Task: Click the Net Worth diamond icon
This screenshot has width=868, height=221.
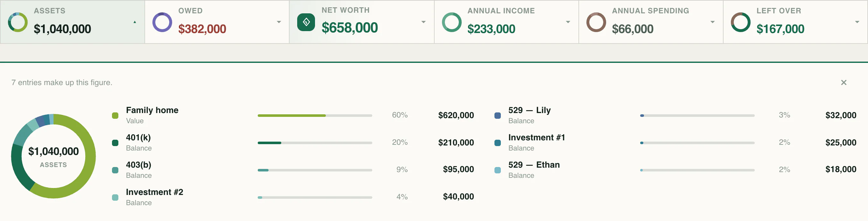Action: [x=306, y=22]
